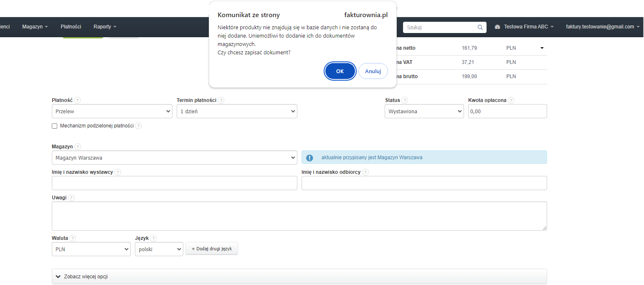Click OK in the page message dialog

[x=340, y=71]
